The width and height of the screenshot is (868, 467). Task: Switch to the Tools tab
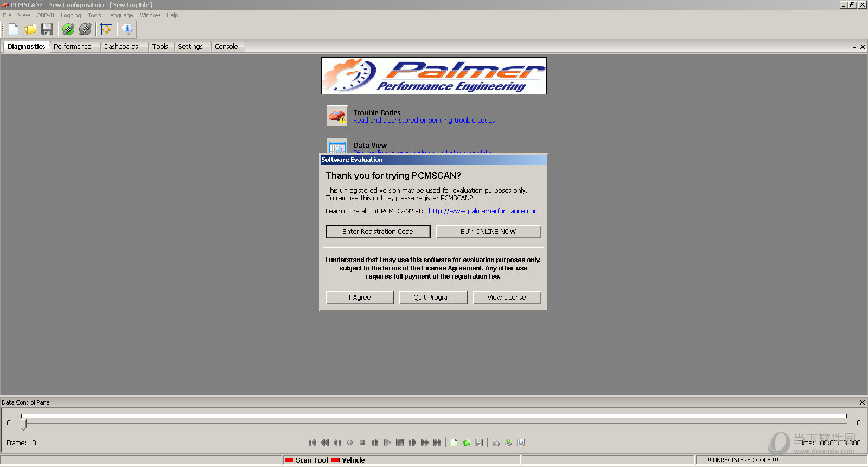[160, 47]
